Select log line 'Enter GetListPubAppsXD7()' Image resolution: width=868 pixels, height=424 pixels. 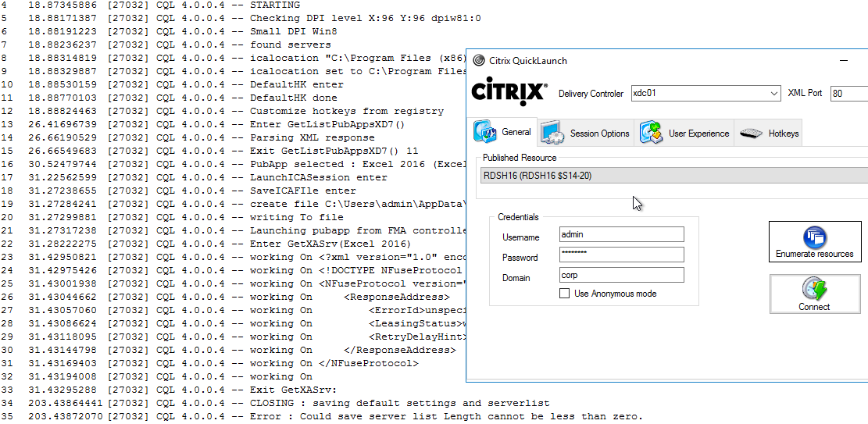click(x=203, y=124)
